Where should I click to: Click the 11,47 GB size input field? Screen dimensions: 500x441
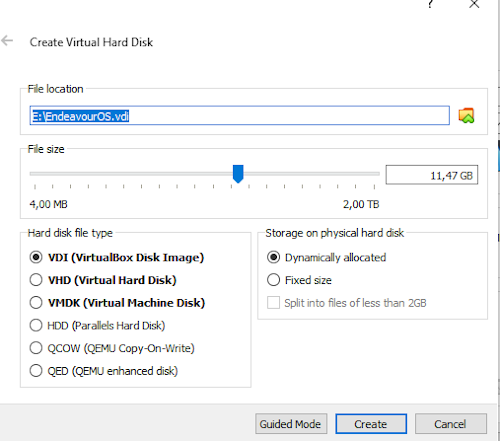432,175
